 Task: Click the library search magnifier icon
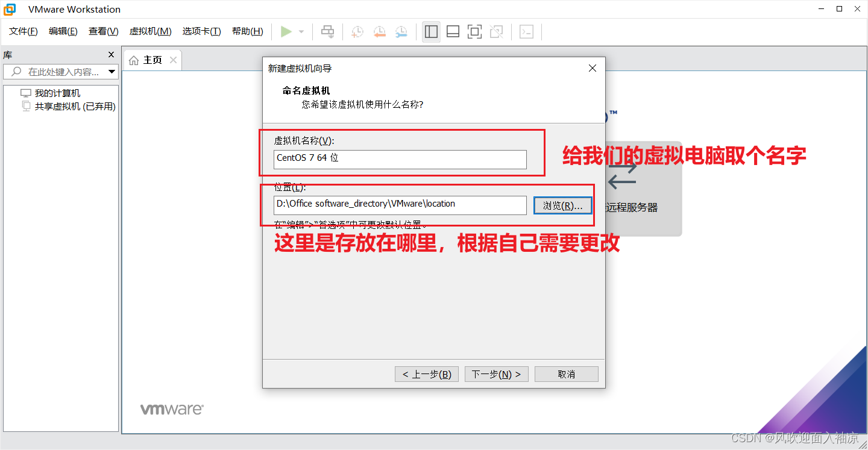click(16, 72)
